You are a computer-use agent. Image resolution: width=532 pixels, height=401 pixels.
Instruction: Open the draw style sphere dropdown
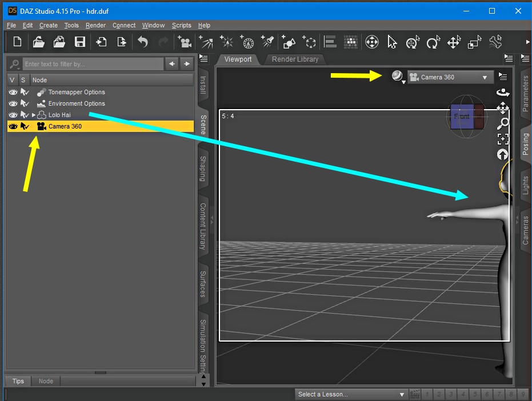(x=398, y=77)
